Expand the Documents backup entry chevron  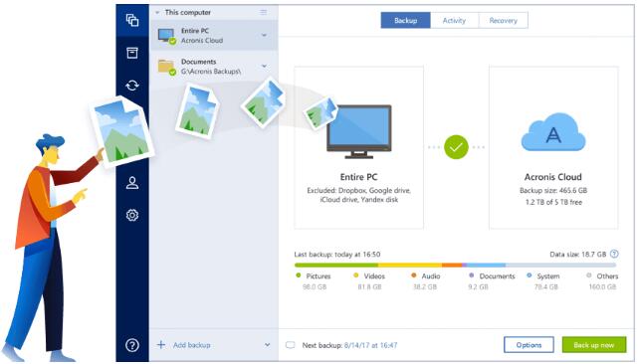pos(264,66)
